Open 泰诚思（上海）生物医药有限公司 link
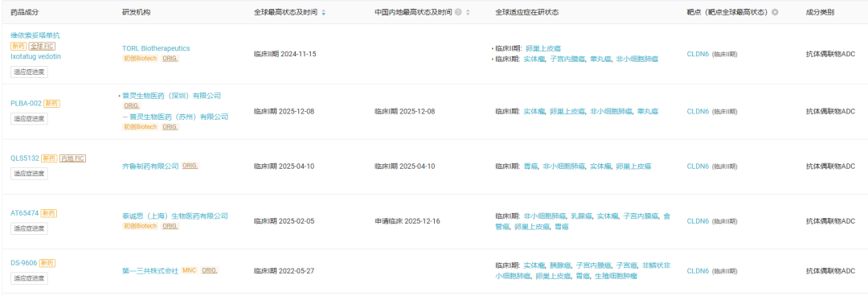Screen dimensions: 868x296 pos(175,216)
